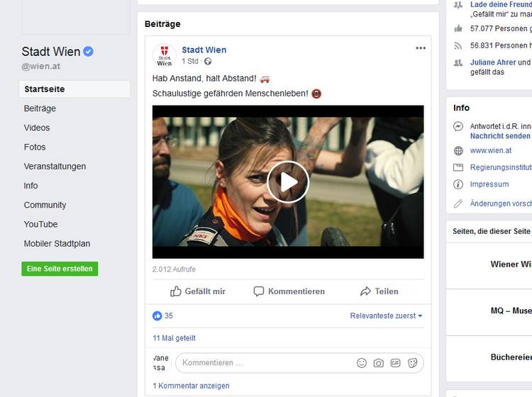The width and height of the screenshot is (532, 397).
Task: Click the friends icon beside Juliane Ahrer
Action: [x=458, y=62]
